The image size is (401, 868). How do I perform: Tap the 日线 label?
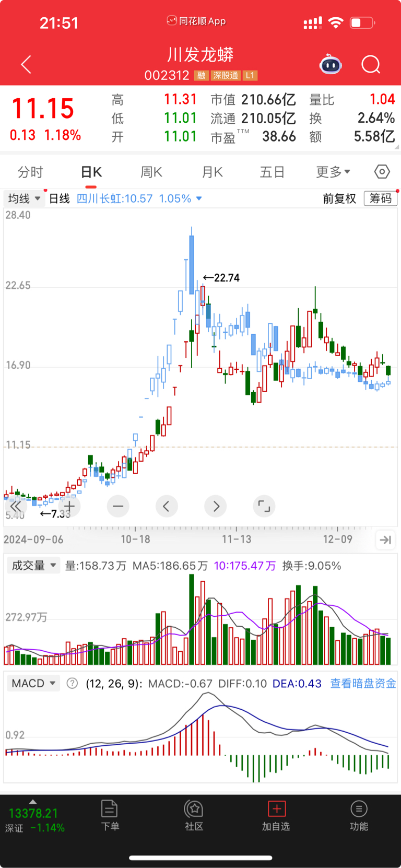click(x=59, y=198)
